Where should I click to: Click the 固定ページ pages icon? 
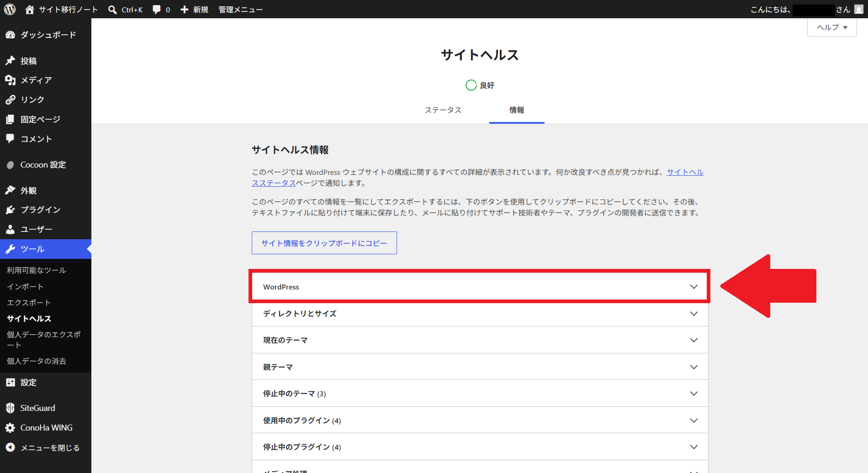(x=11, y=119)
